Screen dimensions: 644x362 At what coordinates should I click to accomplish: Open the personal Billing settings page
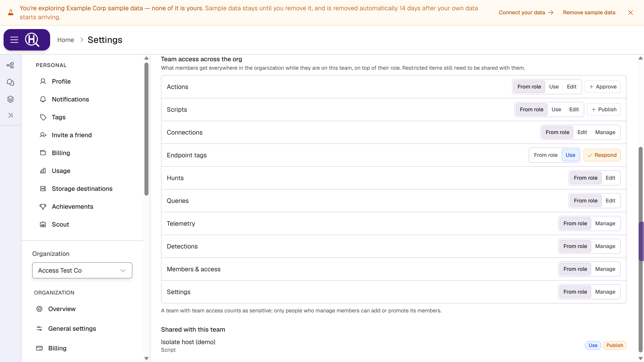[61, 153]
